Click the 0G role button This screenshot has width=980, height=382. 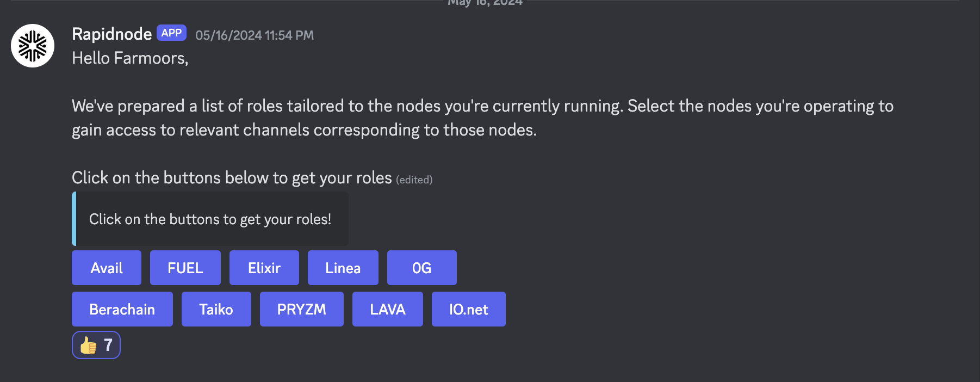coord(422,268)
